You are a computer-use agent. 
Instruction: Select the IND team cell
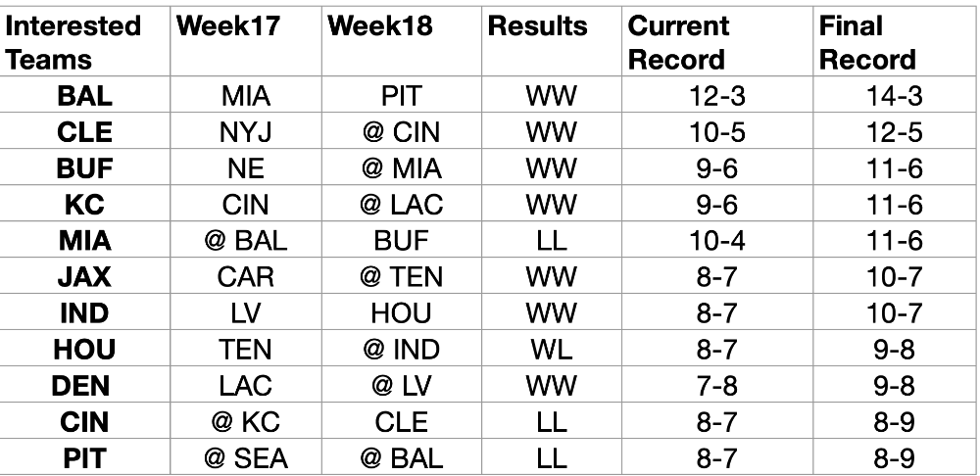(85, 312)
